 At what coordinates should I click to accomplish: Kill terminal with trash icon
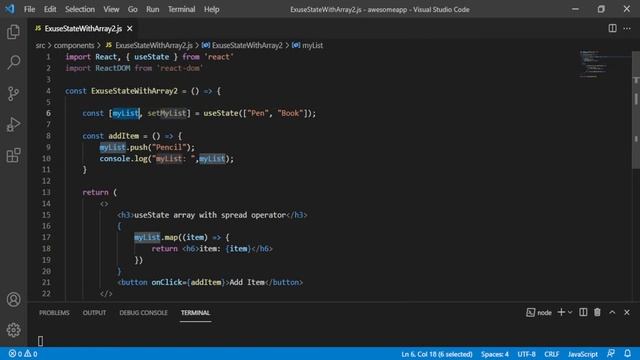coord(597,312)
